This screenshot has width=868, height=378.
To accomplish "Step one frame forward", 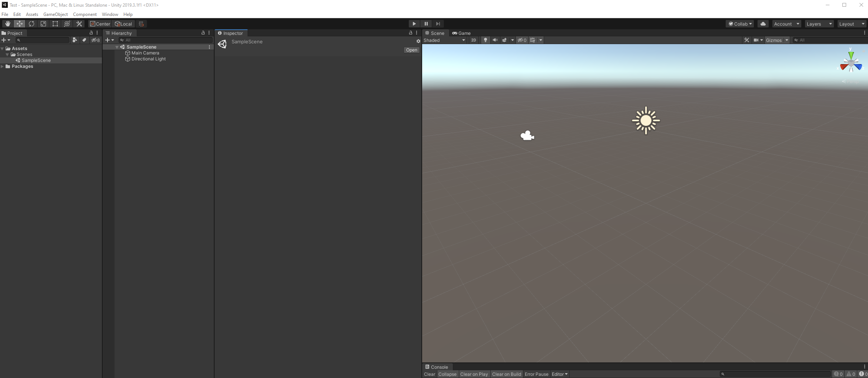I will click(x=438, y=24).
